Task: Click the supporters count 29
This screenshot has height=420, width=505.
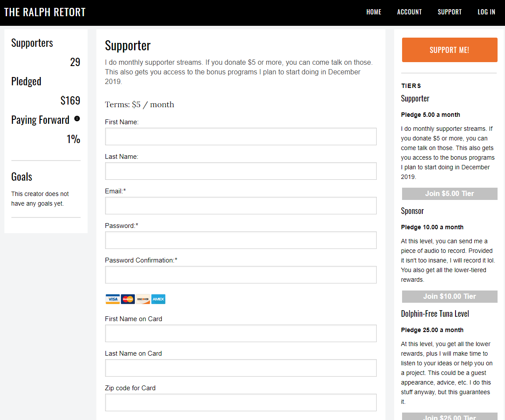Action: 75,62
